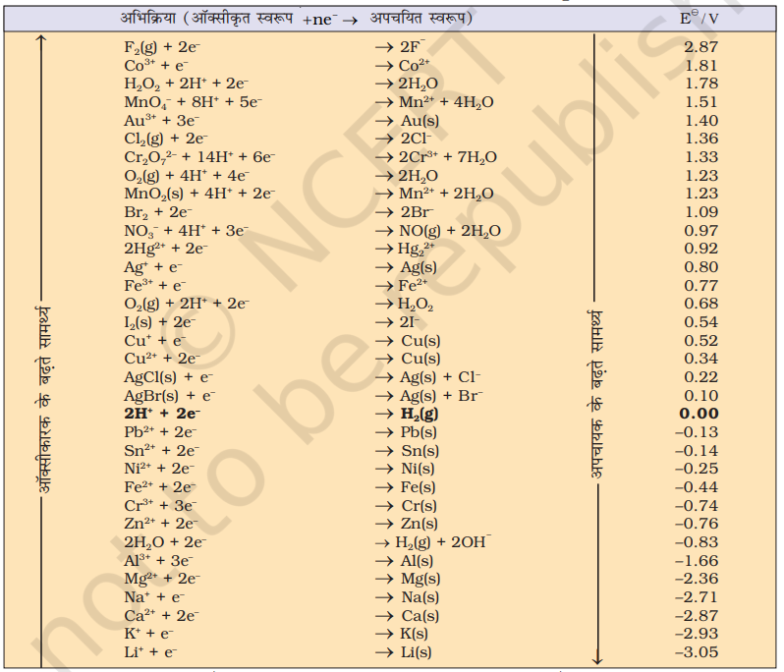The height and width of the screenshot is (672, 784).
Task: Select the 'Ag⁺ + e⁻' reaction
Action: (153, 267)
